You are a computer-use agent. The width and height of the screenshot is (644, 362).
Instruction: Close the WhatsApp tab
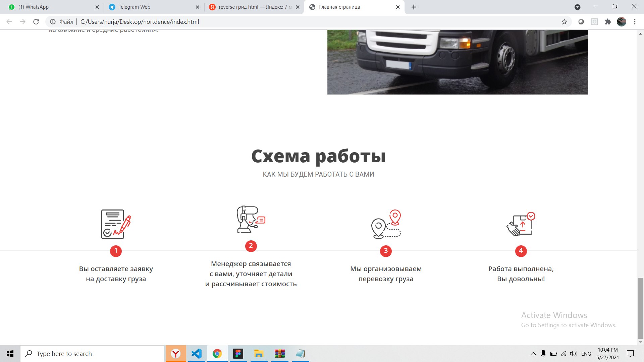97,7
